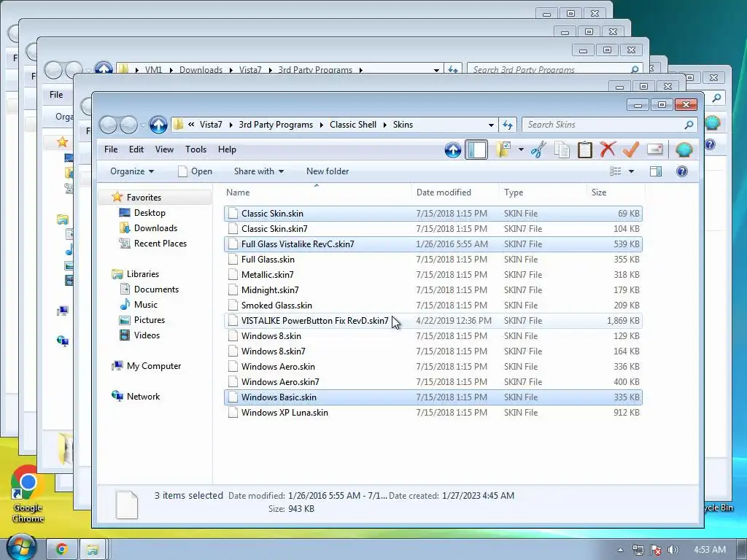Expand arrow after Classic Shell breadcrumb

tap(385, 125)
